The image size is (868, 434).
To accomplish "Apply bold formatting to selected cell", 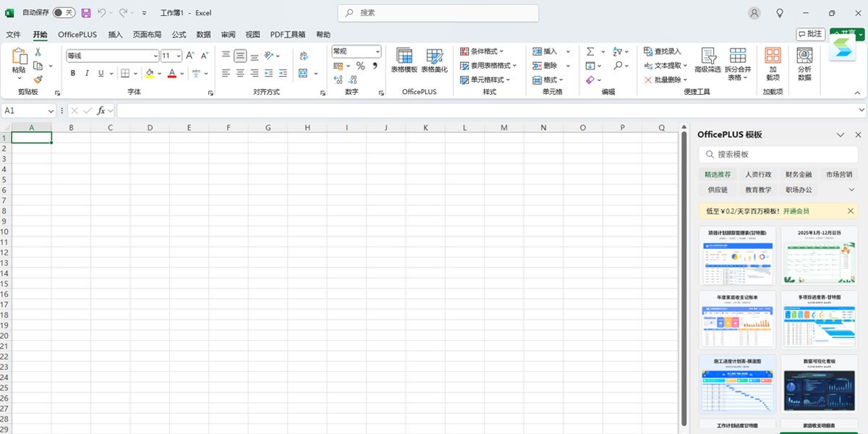I will click(x=72, y=72).
